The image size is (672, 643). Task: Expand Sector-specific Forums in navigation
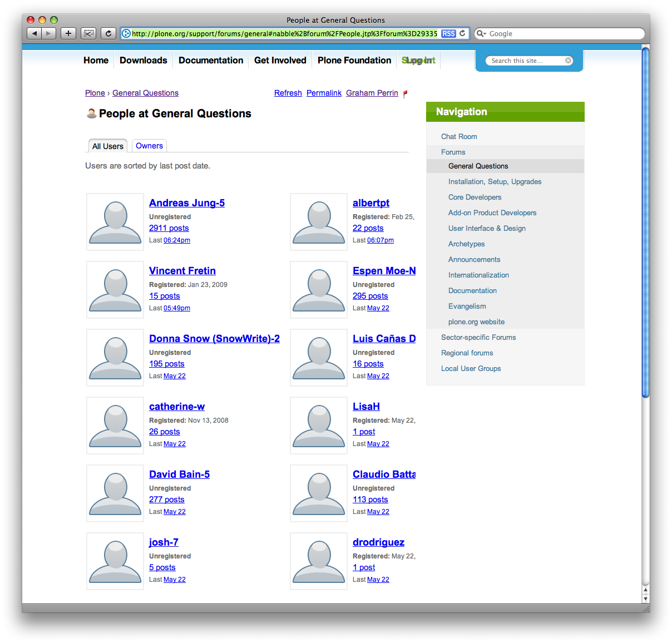point(478,337)
